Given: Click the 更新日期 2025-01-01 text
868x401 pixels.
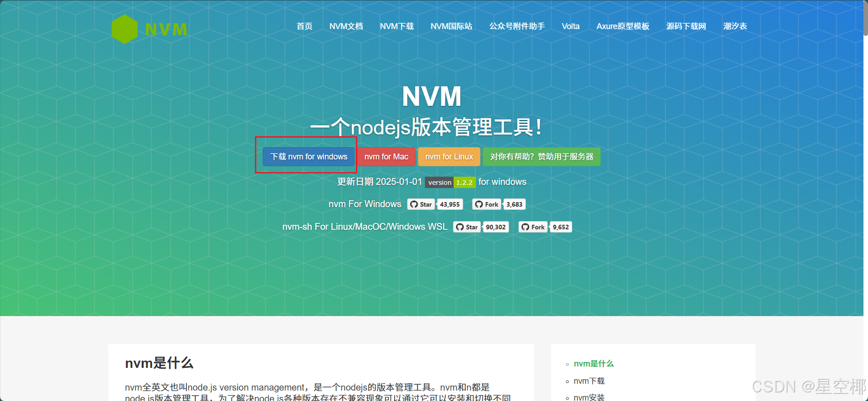Looking at the screenshot, I should [379, 182].
